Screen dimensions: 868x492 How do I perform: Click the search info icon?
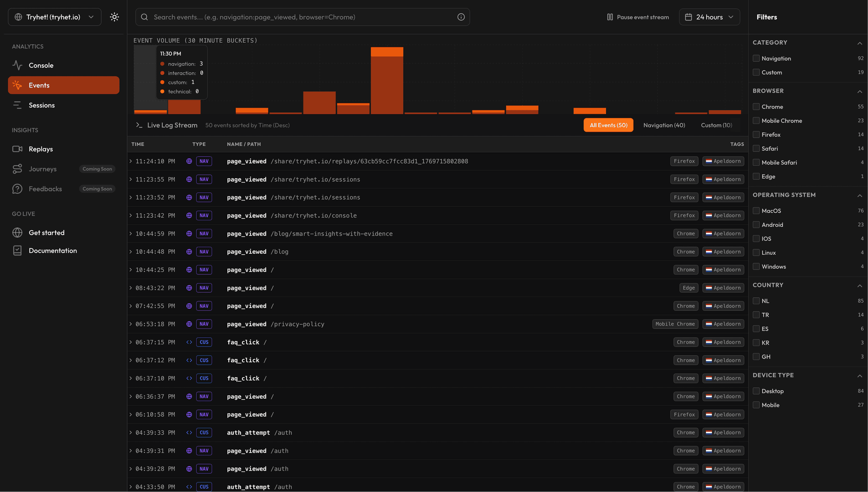tap(461, 17)
